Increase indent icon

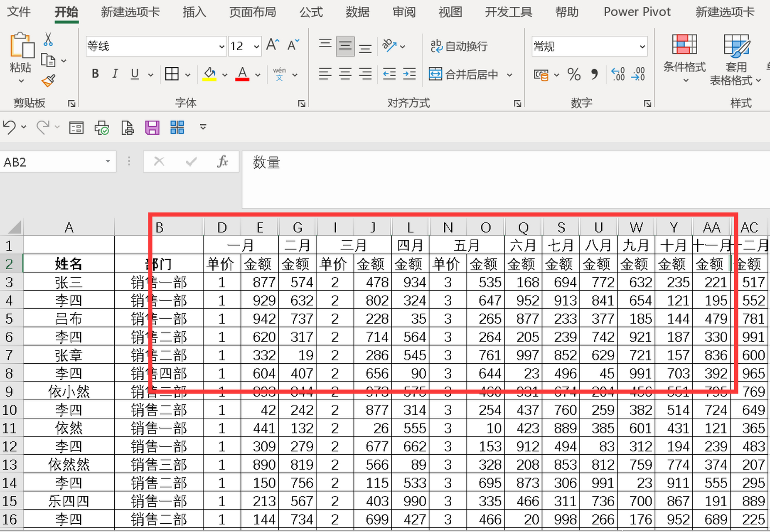409,74
